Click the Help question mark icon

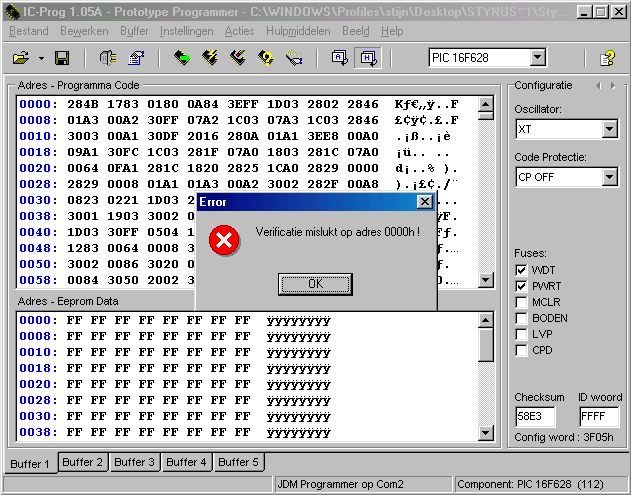pos(606,58)
